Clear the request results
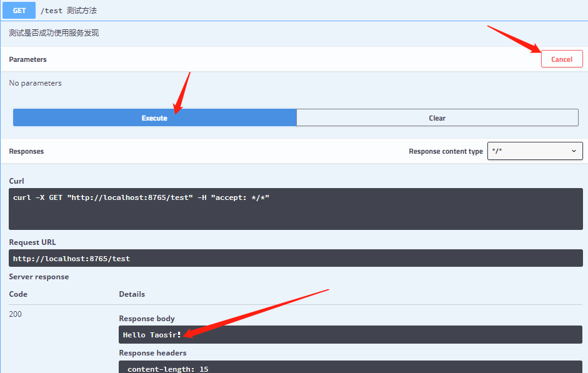Image resolution: width=588 pixels, height=373 pixels. pos(437,117)
